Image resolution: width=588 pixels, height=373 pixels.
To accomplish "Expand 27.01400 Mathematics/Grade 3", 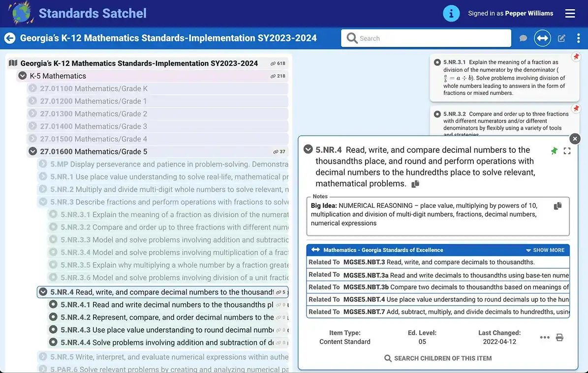I will click(32, 126).
